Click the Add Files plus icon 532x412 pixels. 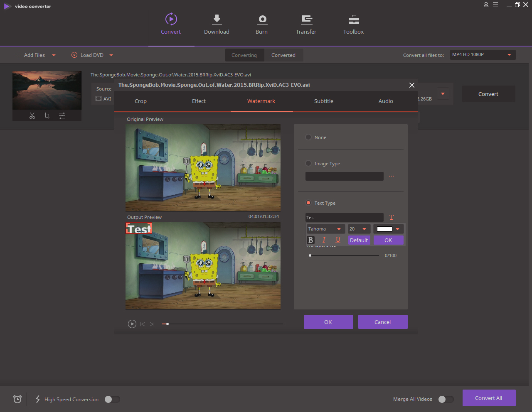(18, 55)
